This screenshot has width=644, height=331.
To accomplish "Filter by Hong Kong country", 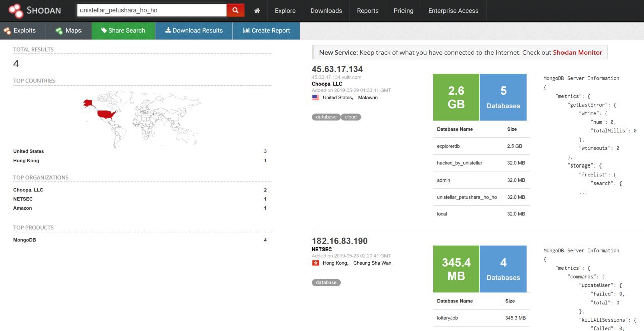I will click(26, 161).
